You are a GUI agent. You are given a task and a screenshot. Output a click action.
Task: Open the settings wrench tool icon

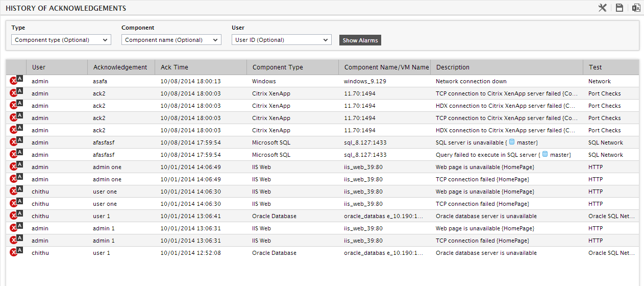click(603, 8)
